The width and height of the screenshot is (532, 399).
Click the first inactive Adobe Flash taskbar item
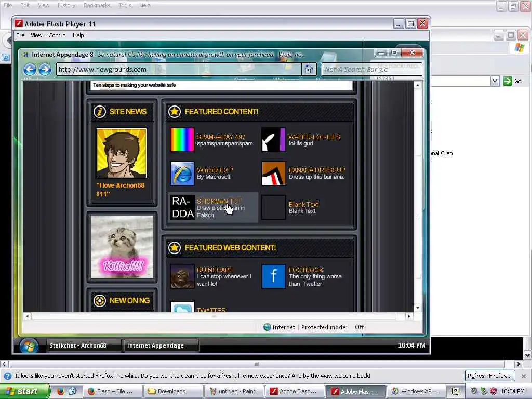295,391
